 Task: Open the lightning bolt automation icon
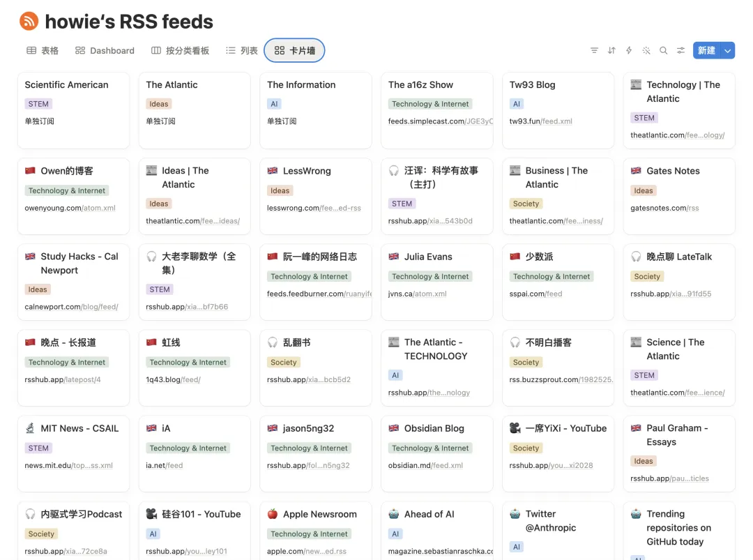629,50
